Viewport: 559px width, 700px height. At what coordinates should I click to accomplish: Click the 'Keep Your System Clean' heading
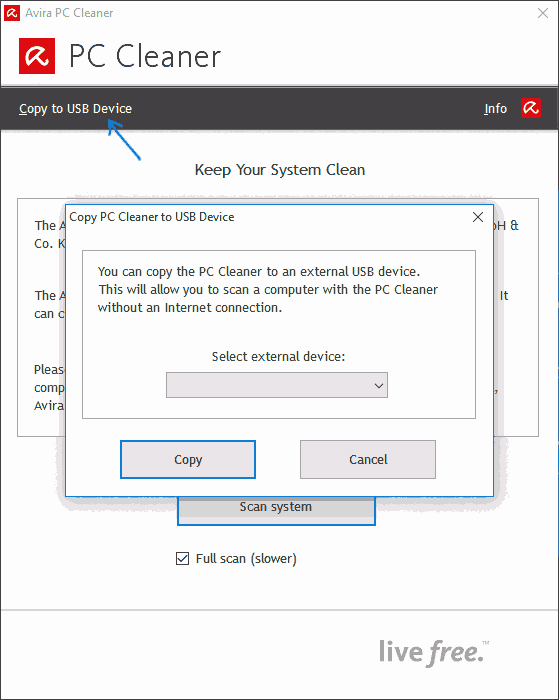pyautogui.click(x=280, y=170)
